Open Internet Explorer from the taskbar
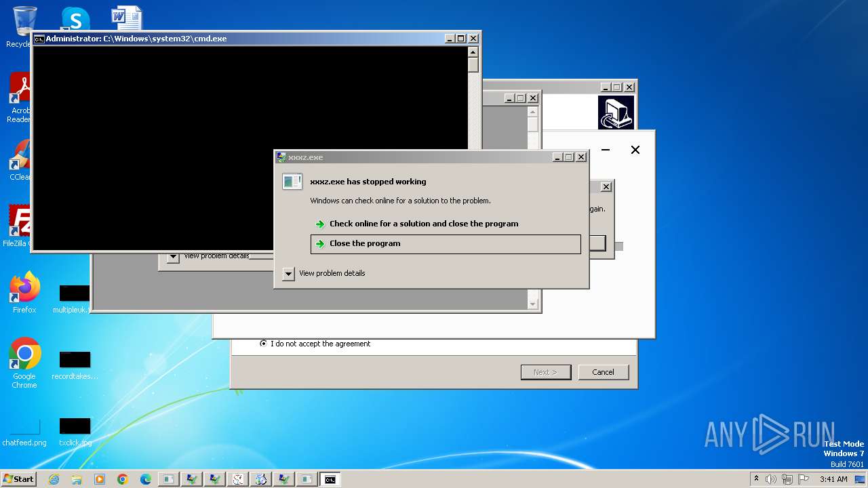Viewport: 868px width, 488px height. [x=54, y=479]
